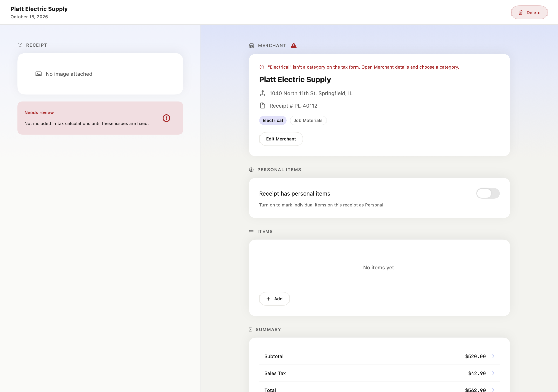Click the receipt scan icon beside RECEIPT heading
Screen dimensions: 558x392
tap(20, 45)
